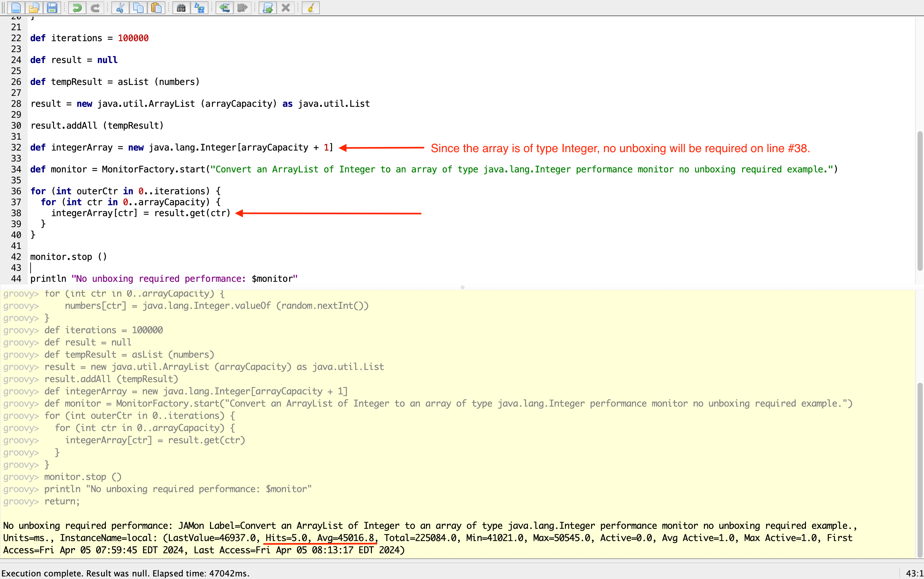Image resolution: width=924 pixels, height=579 pixels.
Task: Click the output line 'groovy> monitor.stop ()'
Action: click(x=62, y=477)
